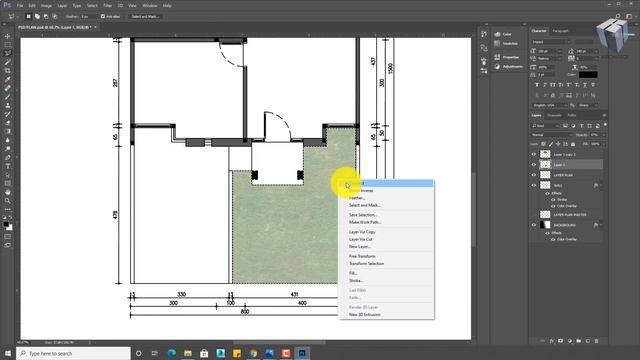This screenshot has width=640, height=360.
Task: Choose Select Inverse from context menu
Action: point(361,191)
